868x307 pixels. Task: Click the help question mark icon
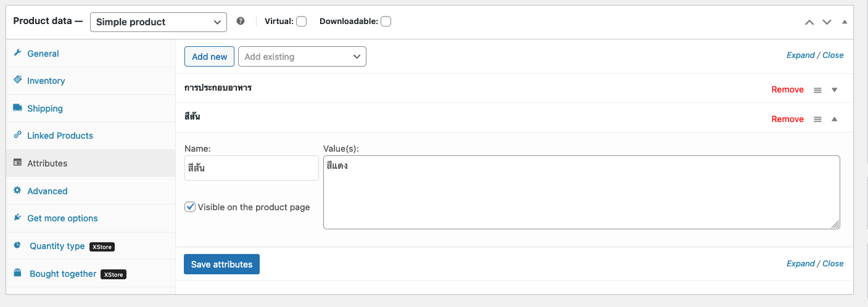tap(241, 21)
